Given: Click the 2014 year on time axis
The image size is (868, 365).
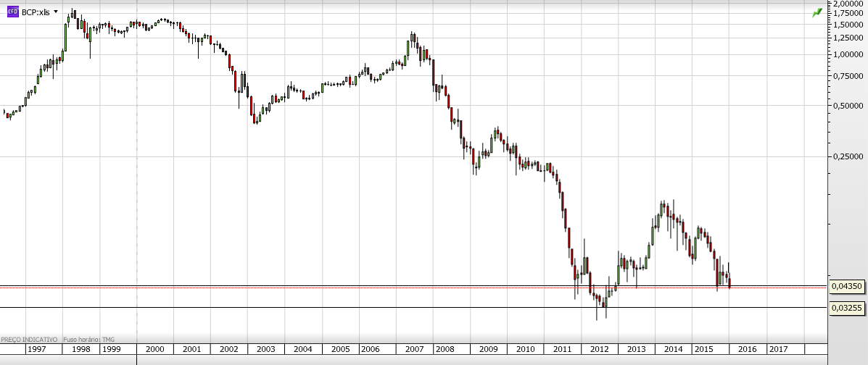Looking at the screenshot, I should coord(673,350).
